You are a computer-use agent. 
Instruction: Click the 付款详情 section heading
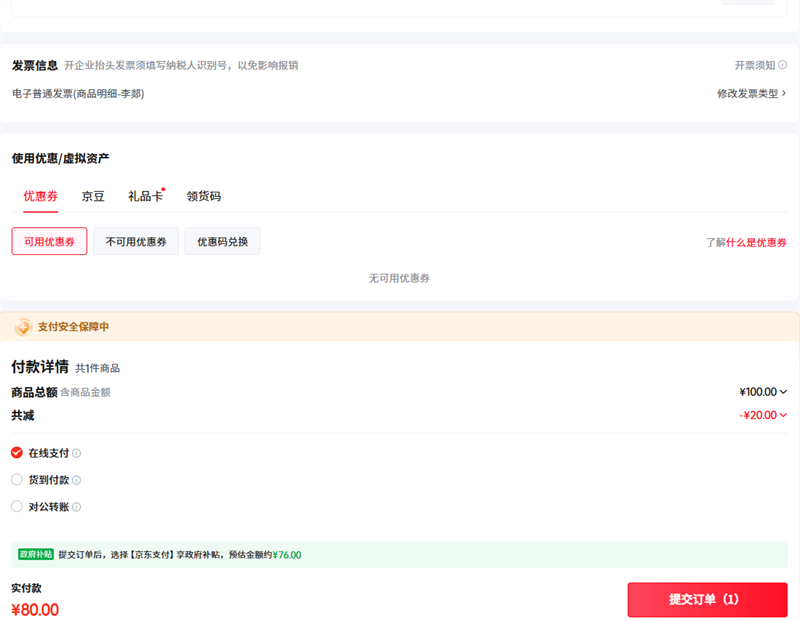pyautogui.click(x=40, y=366)
